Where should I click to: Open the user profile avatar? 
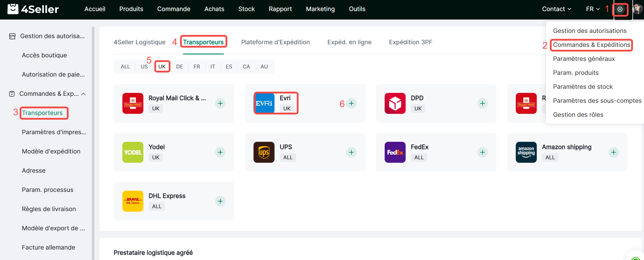click(637, 9)
